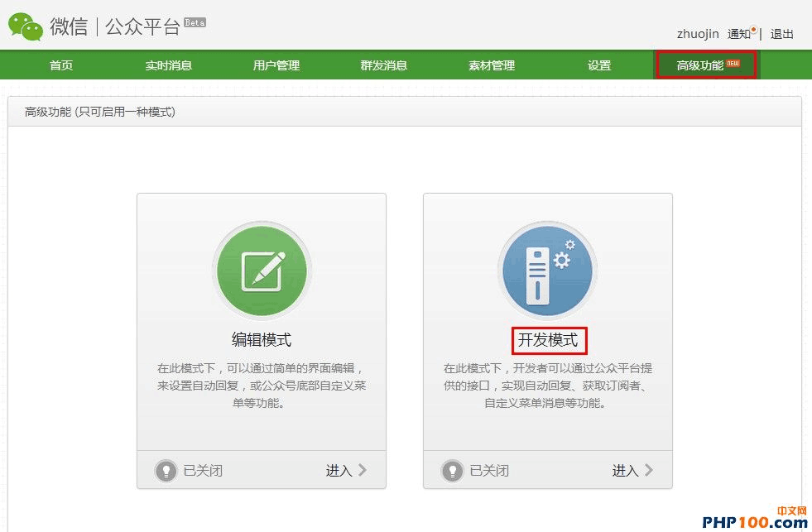Click the zhuojin username link

tap(698, 34)
